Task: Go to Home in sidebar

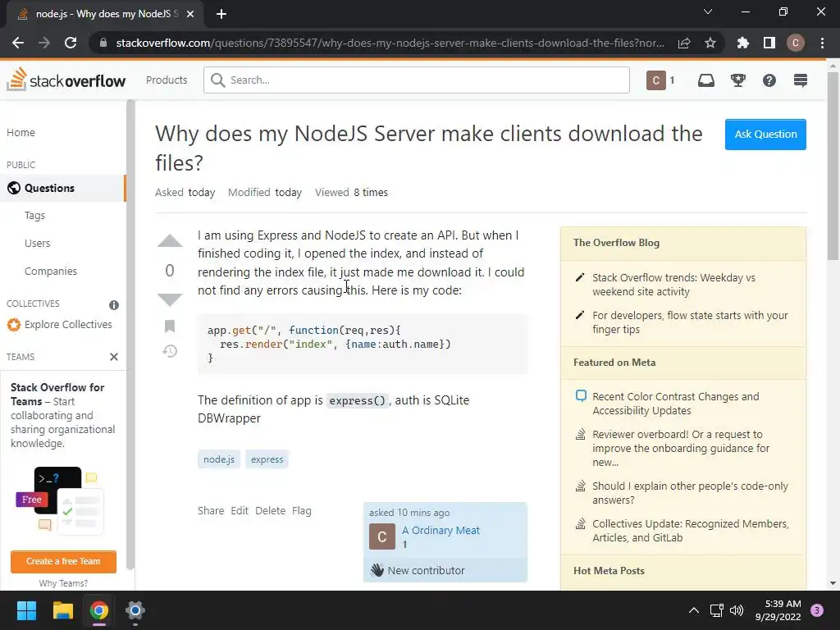Action: coord(21,132)
